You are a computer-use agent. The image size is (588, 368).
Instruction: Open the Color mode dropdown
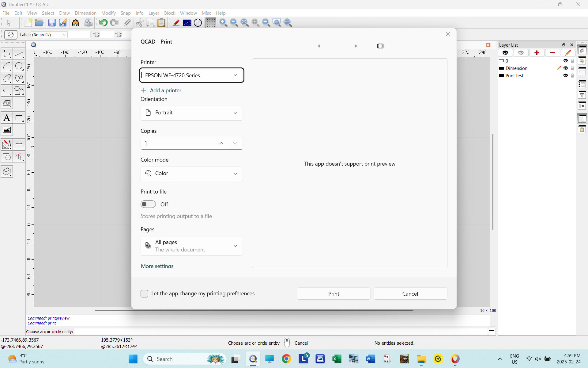[191, 174]
